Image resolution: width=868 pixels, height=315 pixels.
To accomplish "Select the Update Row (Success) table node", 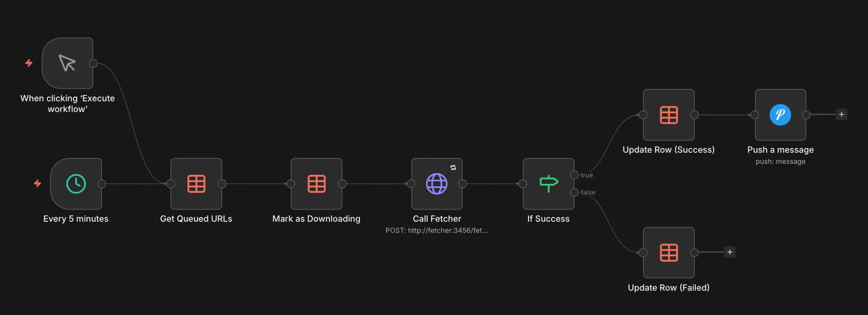I will (669, 115).
